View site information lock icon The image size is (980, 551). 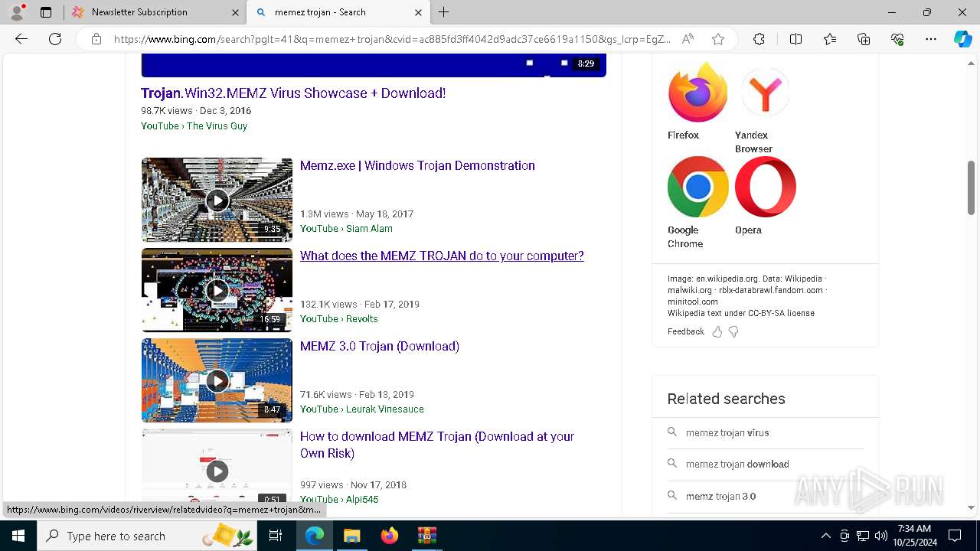tap(96, 39)
